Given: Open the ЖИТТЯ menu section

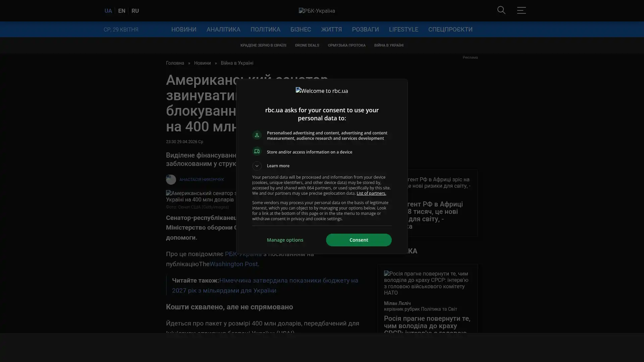Looking at the screenshot, I should 331,29.
